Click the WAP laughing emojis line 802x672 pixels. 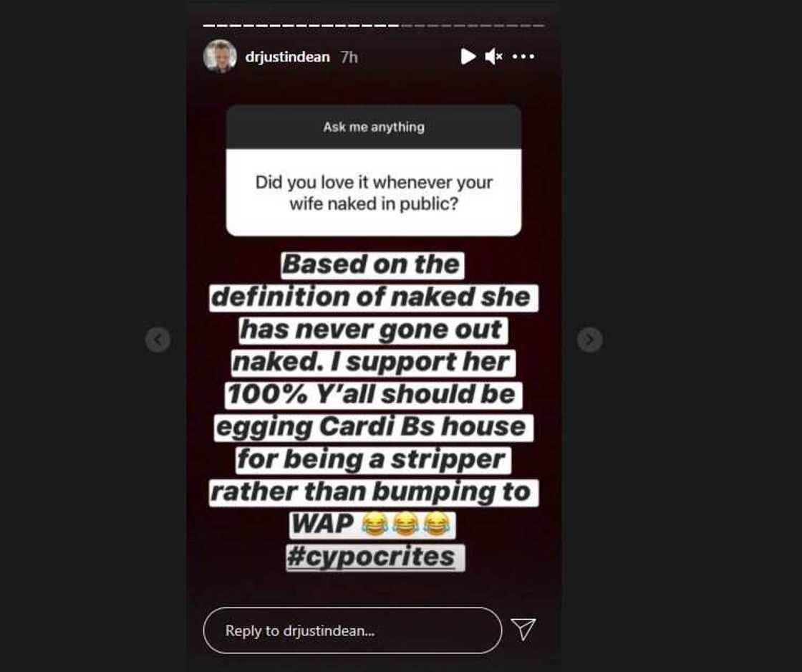click(x=372, y=524)
